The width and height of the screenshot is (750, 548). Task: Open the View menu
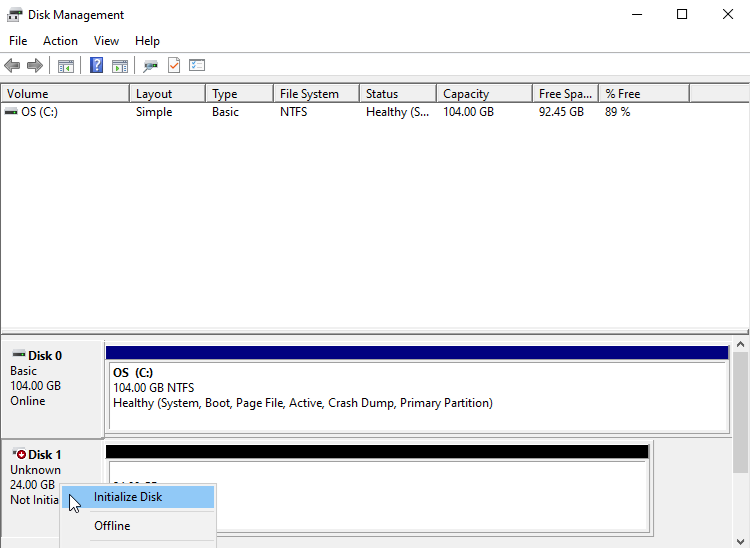coord(106,41)
